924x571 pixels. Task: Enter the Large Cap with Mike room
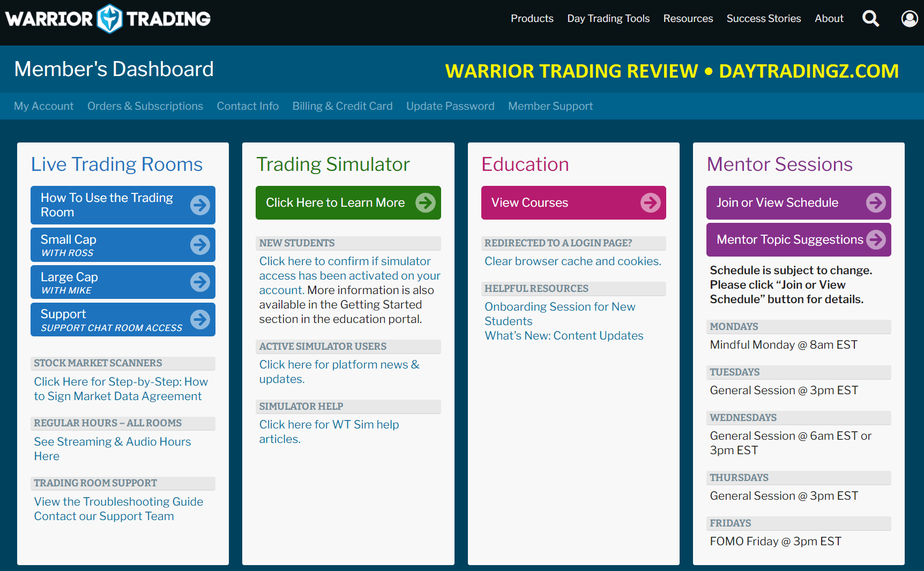[123, 282]
